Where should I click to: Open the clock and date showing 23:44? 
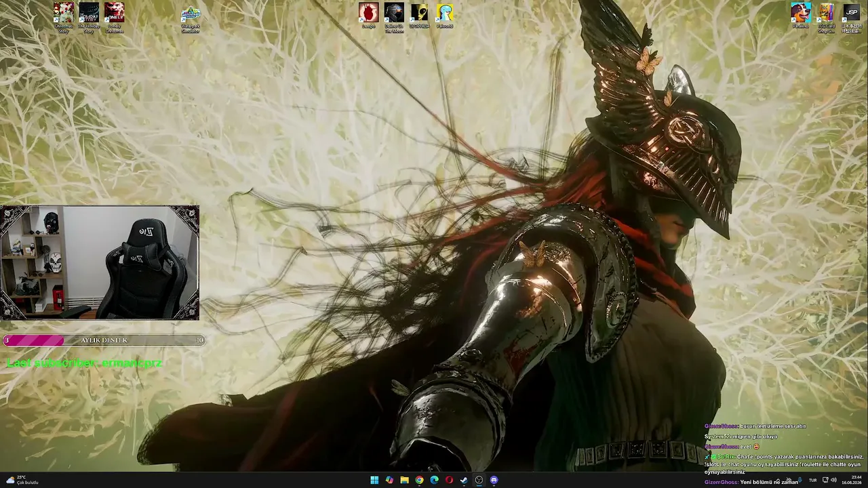pos(852,480)
